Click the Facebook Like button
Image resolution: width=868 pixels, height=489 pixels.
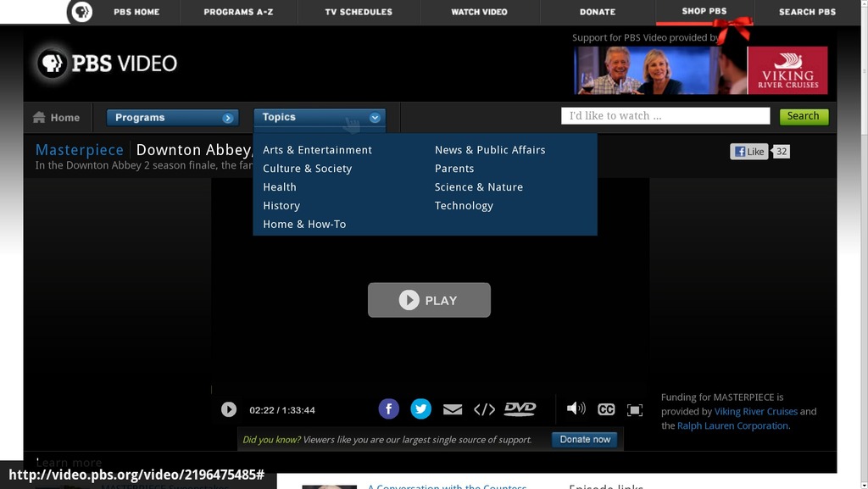749,152
